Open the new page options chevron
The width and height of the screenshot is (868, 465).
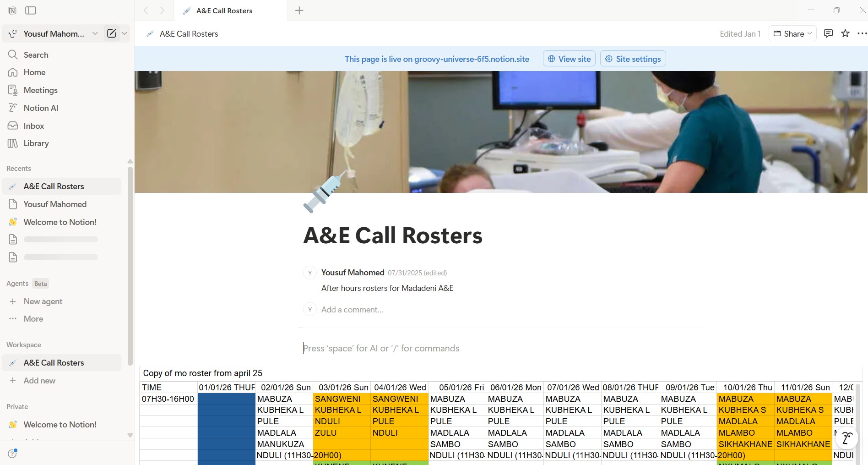[124, 33]
